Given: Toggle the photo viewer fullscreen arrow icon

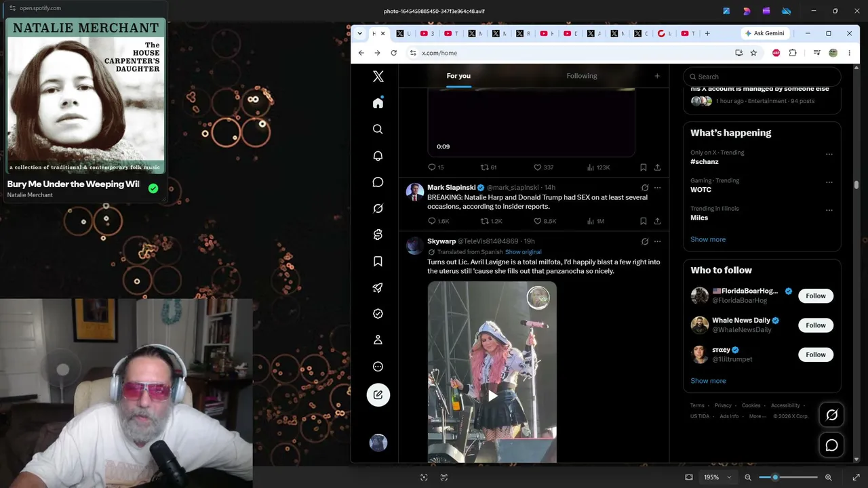Looking at the screenshot, I should point(856,477).
